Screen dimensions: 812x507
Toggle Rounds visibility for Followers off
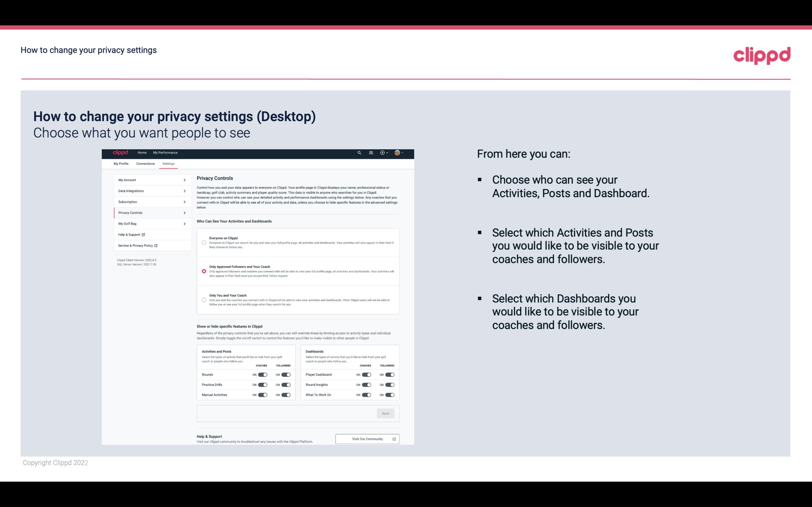[x=286, y=374]
